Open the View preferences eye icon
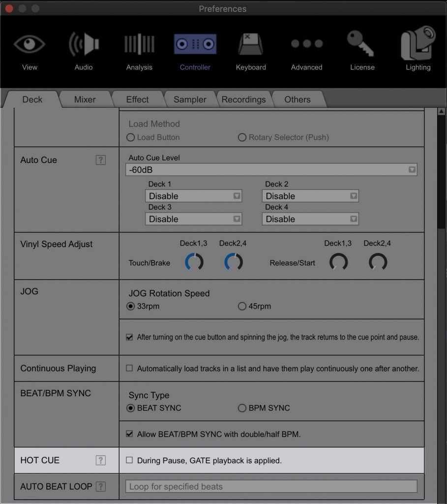The height and width of the screenshot is (504, 447). pos(30,45)
